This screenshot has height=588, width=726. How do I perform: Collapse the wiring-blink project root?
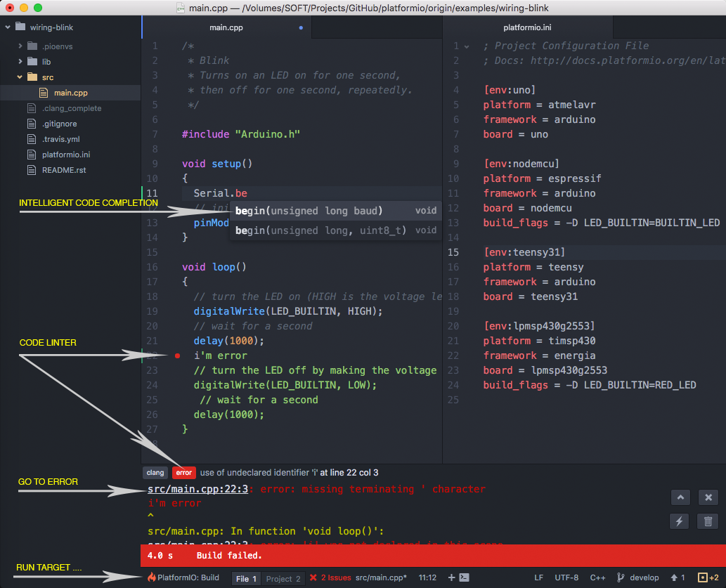click(x=8, y=27)
